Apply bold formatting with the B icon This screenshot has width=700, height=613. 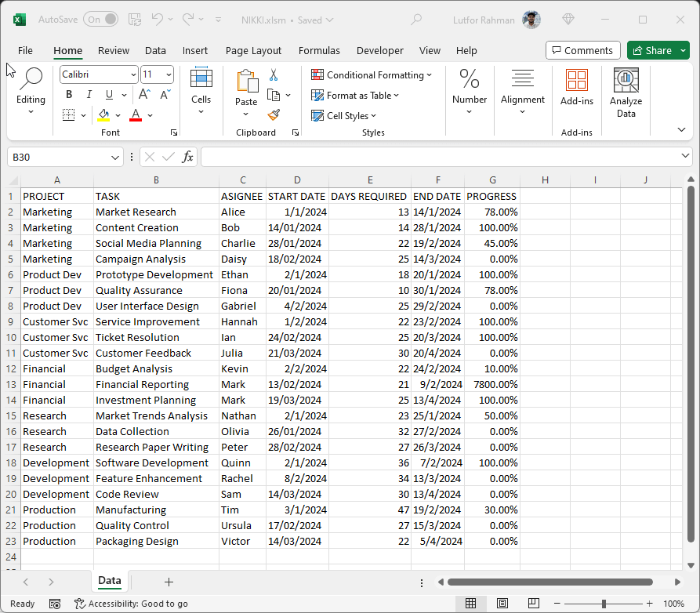coord(68,93)
